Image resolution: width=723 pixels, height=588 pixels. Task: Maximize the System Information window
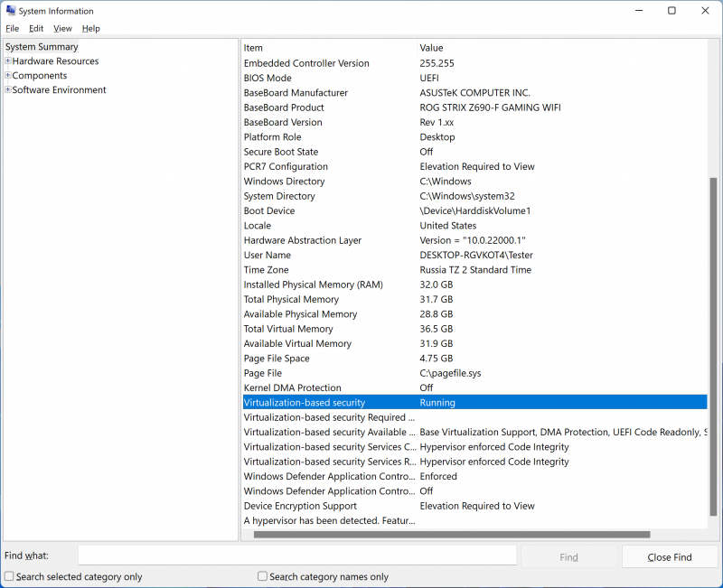click(x=671, y=11)
